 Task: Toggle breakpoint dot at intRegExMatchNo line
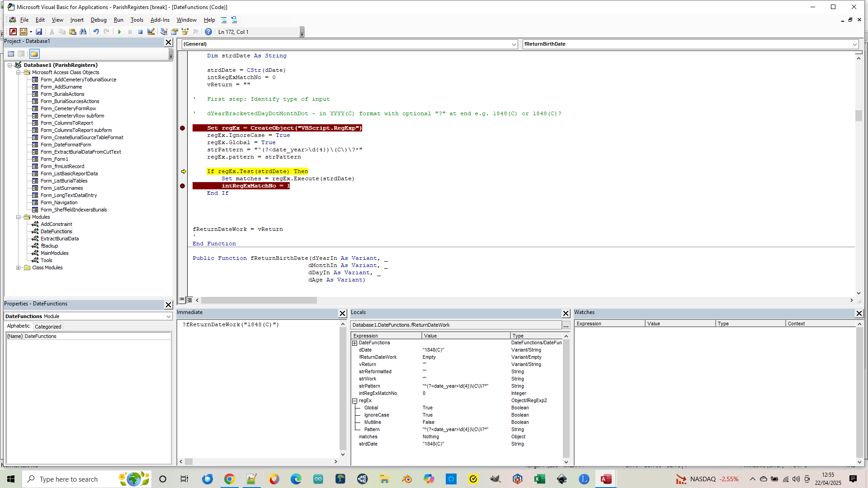183,186
